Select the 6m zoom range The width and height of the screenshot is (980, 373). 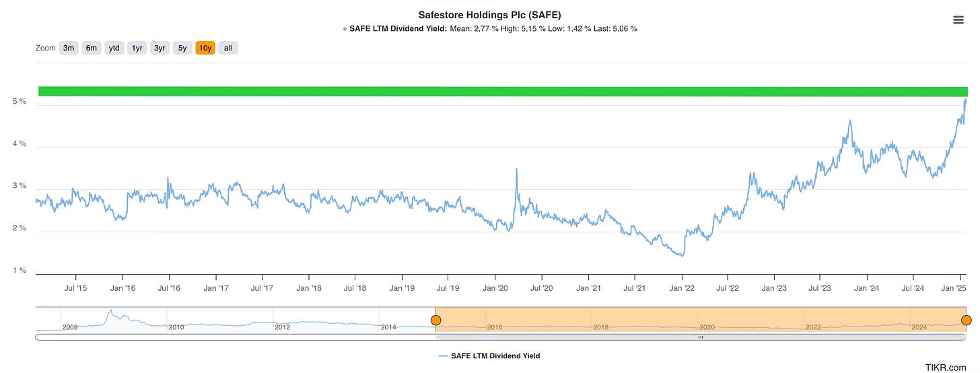coord(92,48)
